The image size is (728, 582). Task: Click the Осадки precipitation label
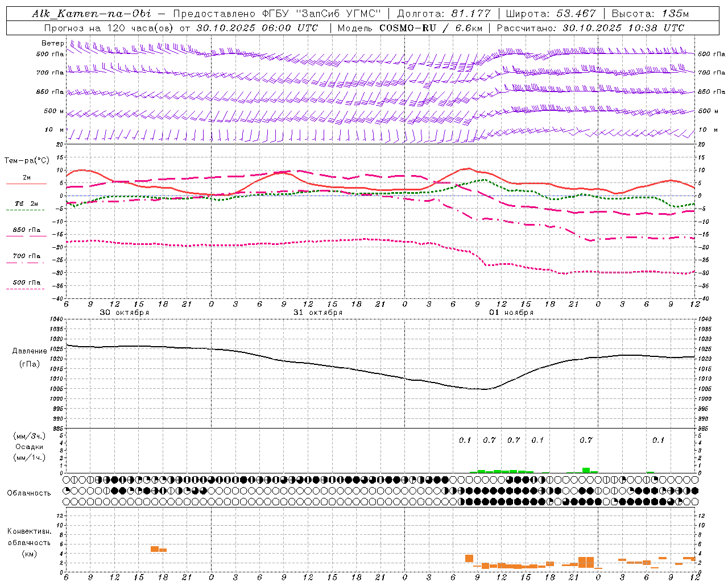coord(30,447)
